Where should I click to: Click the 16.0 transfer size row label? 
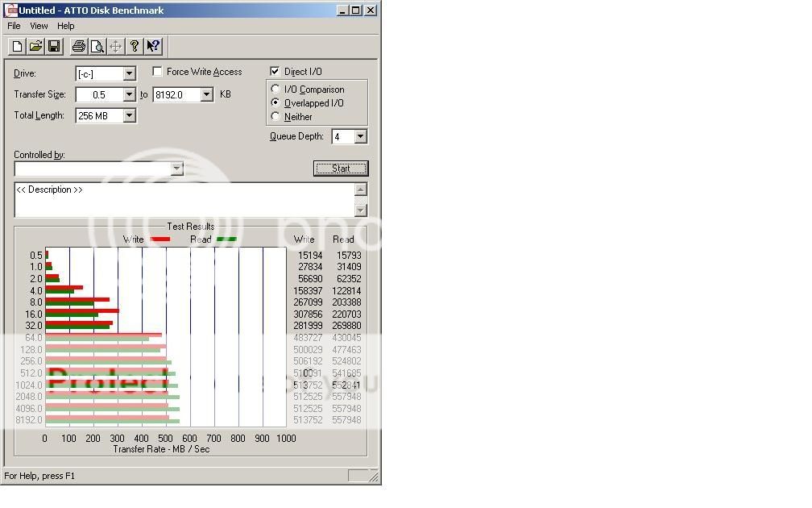(34, 314)
